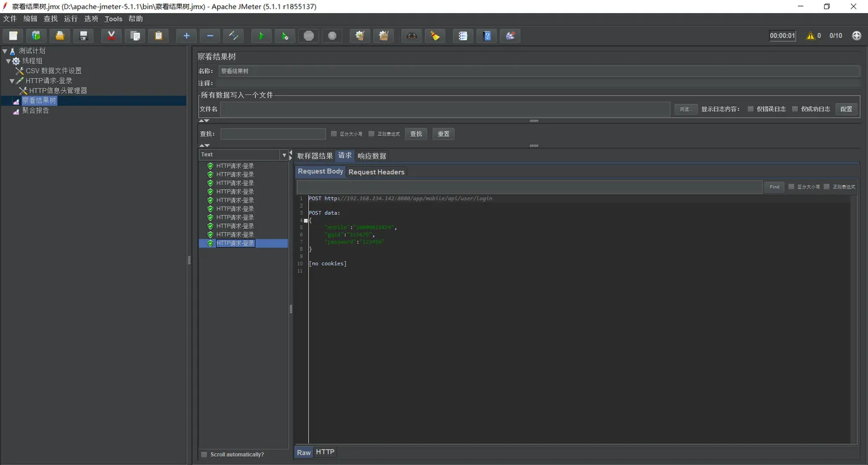
Task: Click the Find button in request panel
Action: point(774,187)
